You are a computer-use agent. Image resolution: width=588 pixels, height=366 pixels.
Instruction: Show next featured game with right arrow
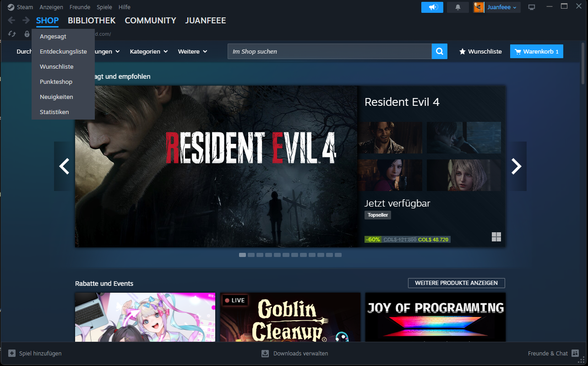[x=516, y=166]
